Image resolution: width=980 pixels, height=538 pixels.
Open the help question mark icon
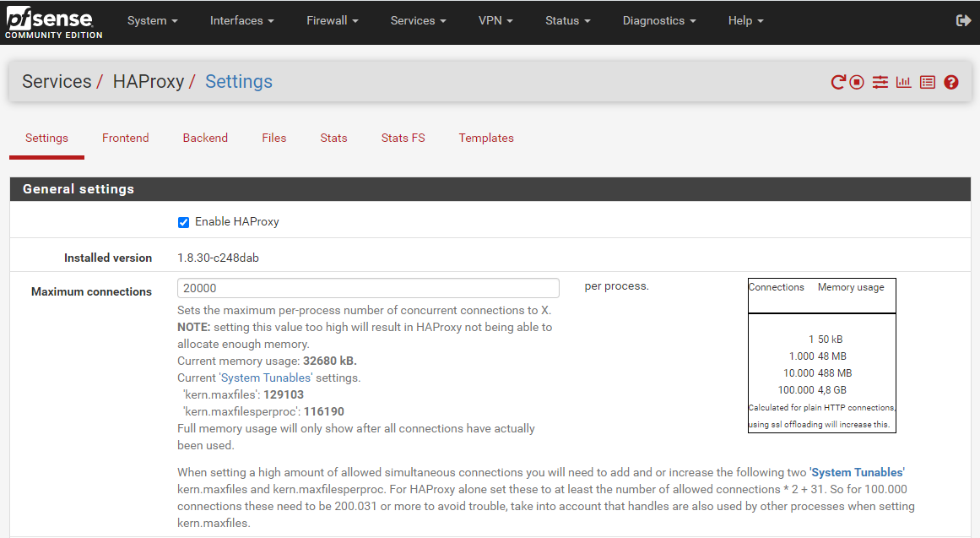[x=951, y=82]
